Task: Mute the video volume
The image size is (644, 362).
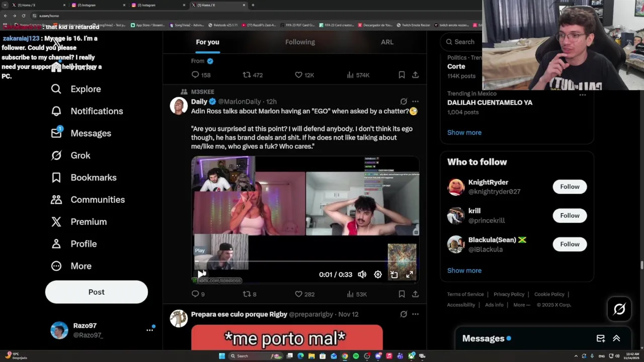Action: pos(362,275)
